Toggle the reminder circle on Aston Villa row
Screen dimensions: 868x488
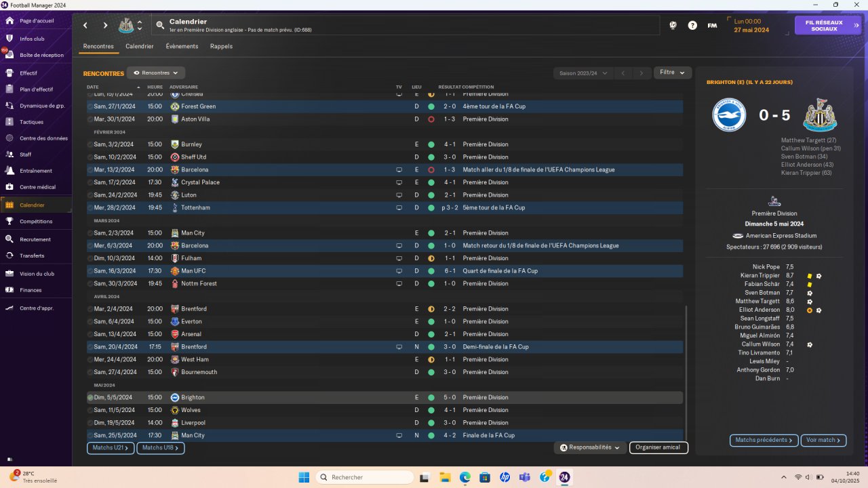click(x=90, y=119)
